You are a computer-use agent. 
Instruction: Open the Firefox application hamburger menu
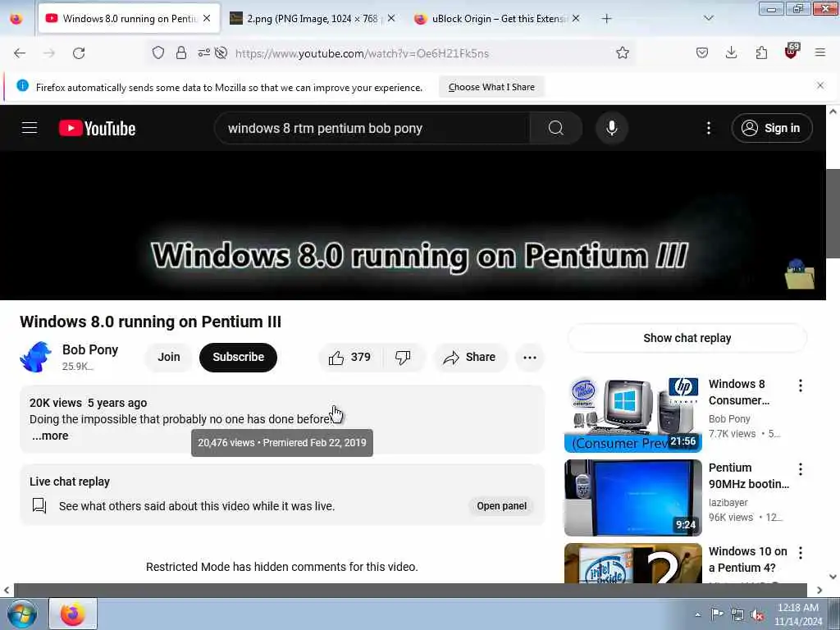point(820,52)
